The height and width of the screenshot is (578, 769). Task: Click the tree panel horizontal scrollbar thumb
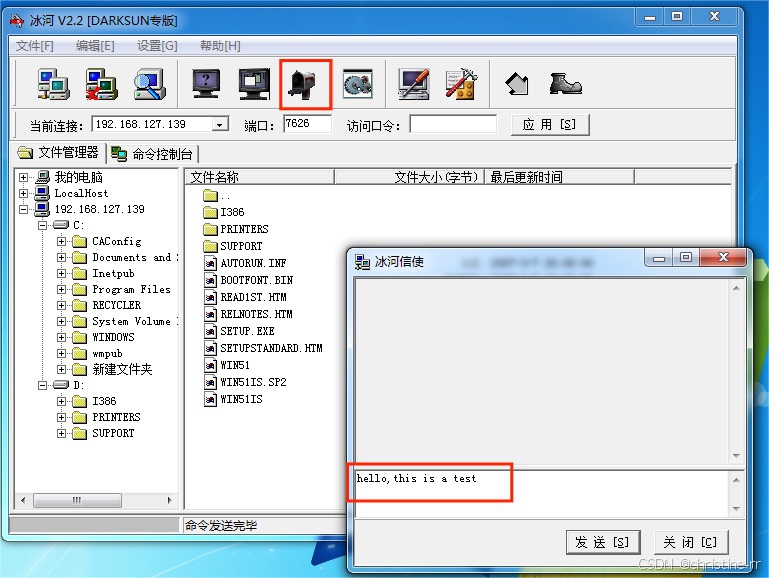tap(77, 501)
